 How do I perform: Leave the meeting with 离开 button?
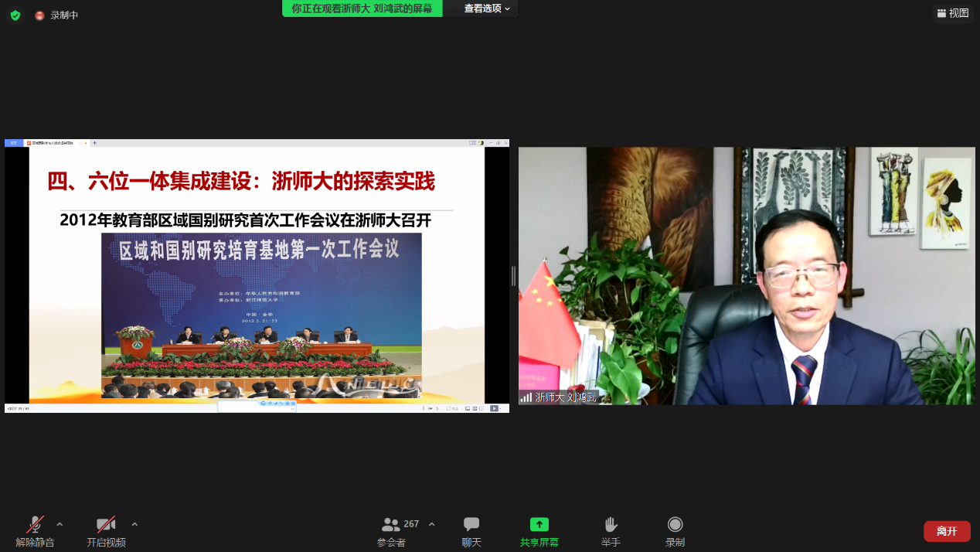coord(947,531)
